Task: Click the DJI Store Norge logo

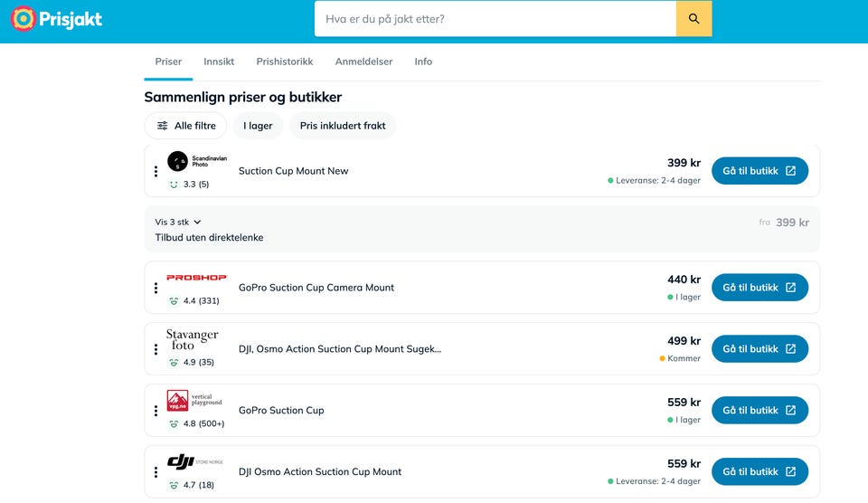Action: pyautogui.click(x=195, y=460)
